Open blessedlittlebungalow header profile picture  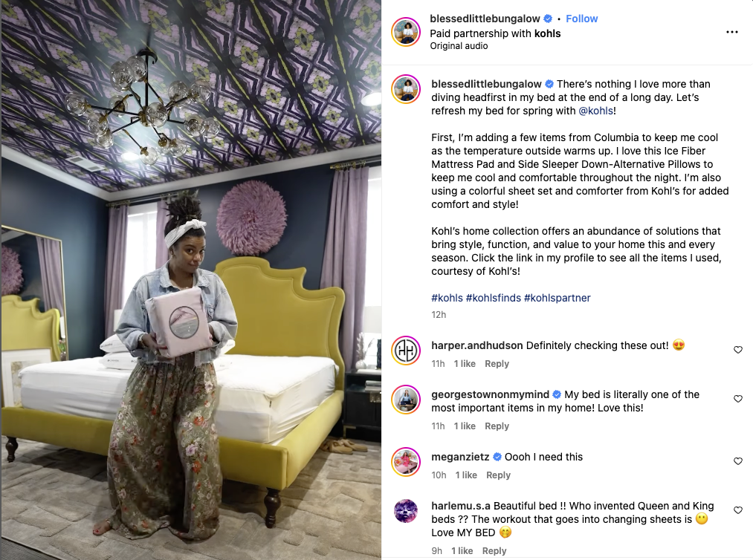click(x=406, y=32)
